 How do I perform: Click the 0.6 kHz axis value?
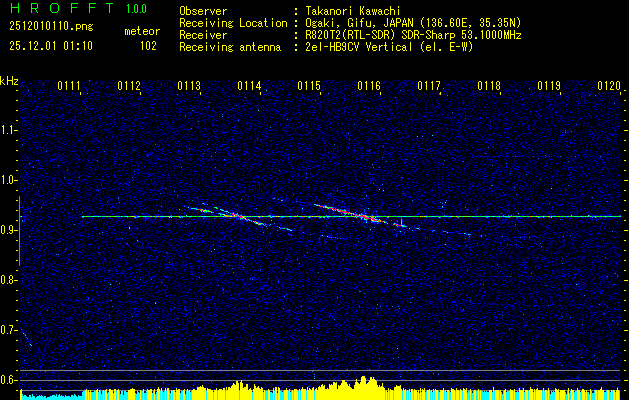point(9,380)
